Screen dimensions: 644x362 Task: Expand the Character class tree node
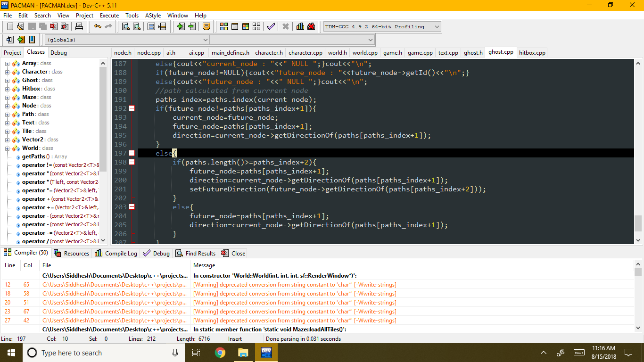[8, 72]
